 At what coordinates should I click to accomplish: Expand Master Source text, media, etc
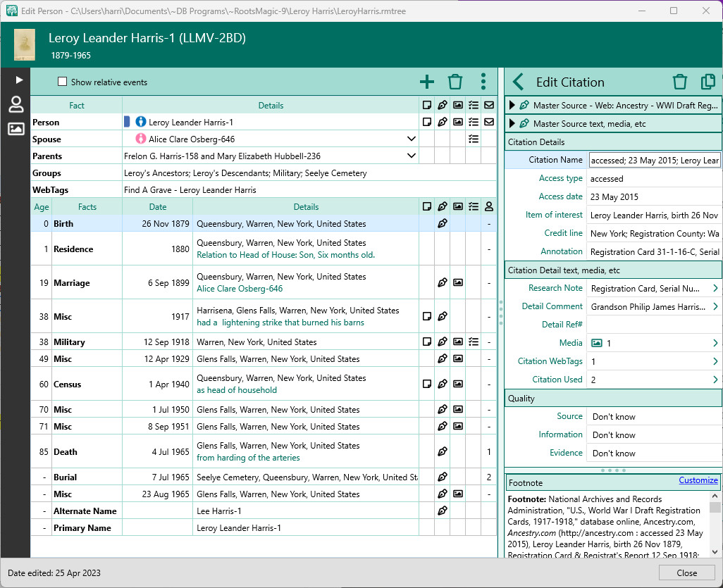tap(512, 123)
